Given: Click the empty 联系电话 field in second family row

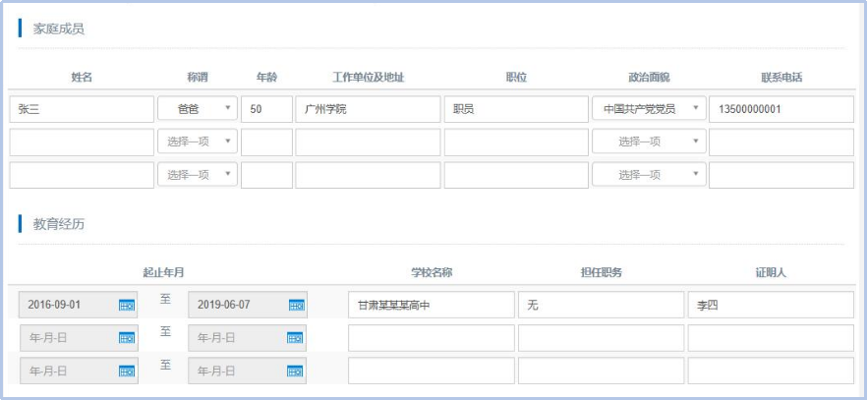Looking at the screenshot, I should coord(781,143).
